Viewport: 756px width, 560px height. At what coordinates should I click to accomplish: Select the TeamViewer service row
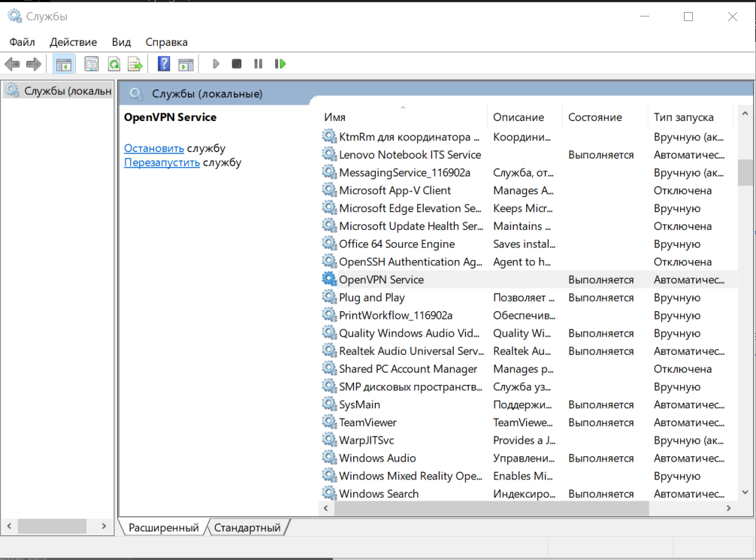coord(367,422)
